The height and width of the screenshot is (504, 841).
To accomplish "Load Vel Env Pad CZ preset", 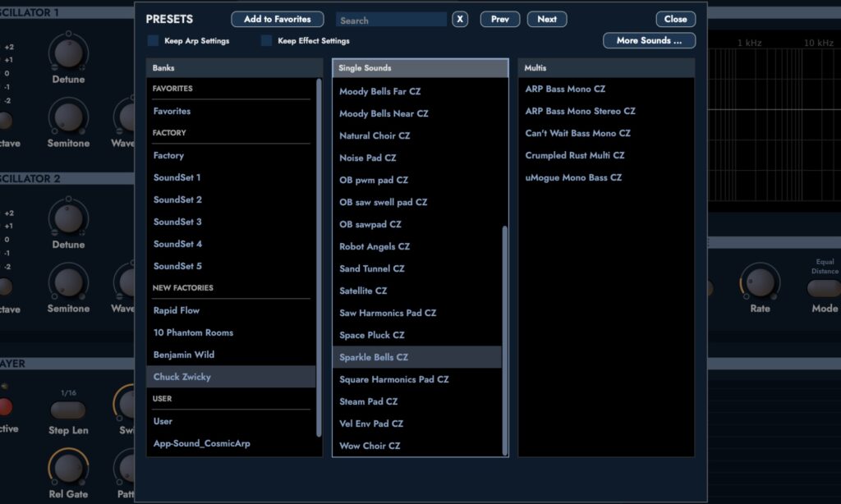I will tap(417, 424).
